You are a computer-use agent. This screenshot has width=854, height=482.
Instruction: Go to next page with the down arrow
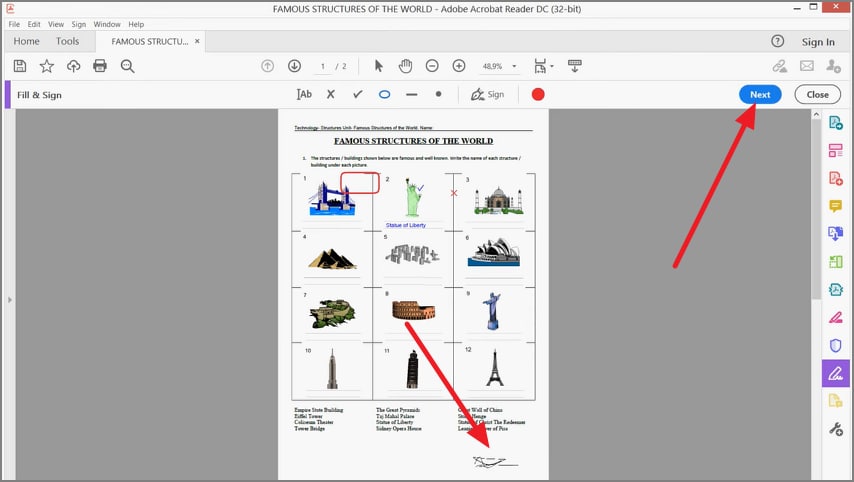[x=295, y=66]
